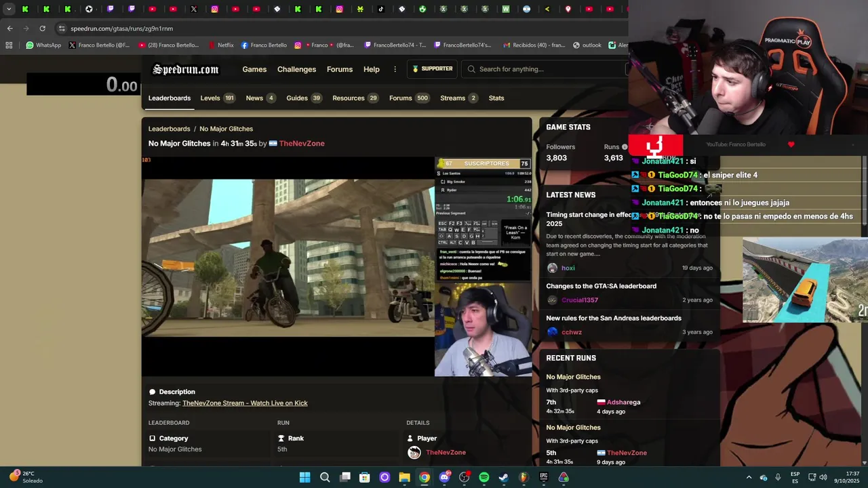Image resolution: width=868 pixels, height=488 pixels.
Task: Open the outlook bookmark
Action: click(587, 45)
